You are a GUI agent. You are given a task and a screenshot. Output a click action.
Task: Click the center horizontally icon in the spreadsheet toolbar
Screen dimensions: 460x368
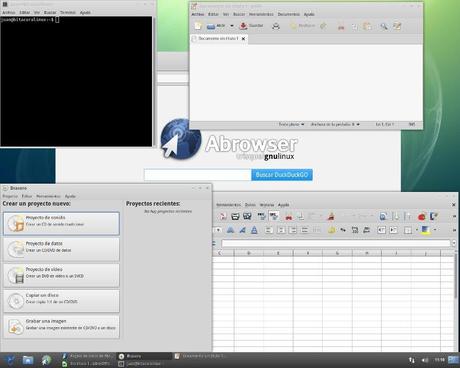click(x=281, y=230)
